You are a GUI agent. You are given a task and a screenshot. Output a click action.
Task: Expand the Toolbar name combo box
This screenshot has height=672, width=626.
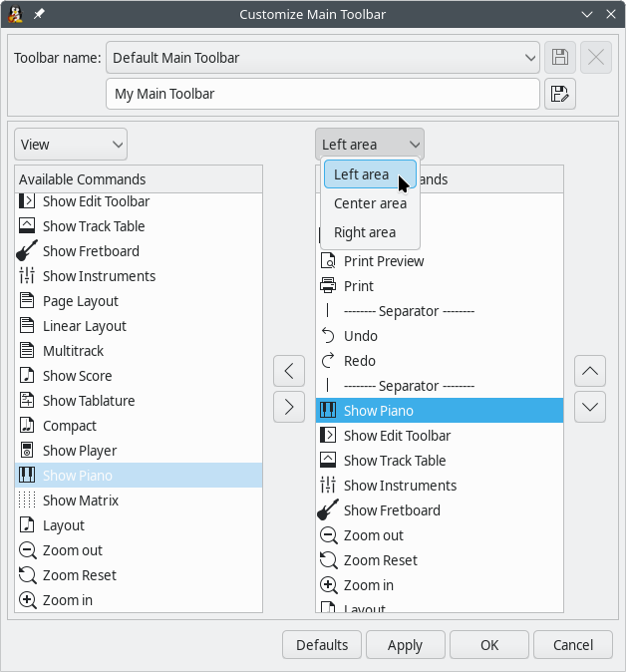[323, 58]
